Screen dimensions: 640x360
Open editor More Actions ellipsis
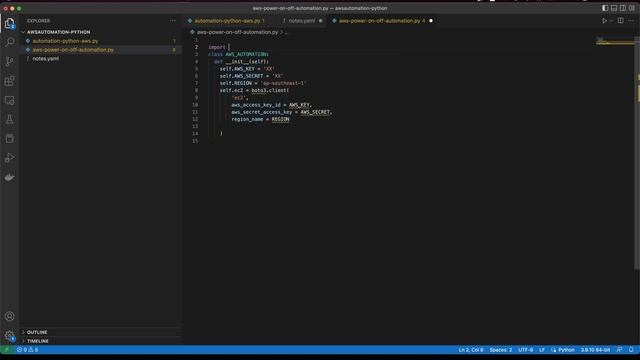[631, 21]
